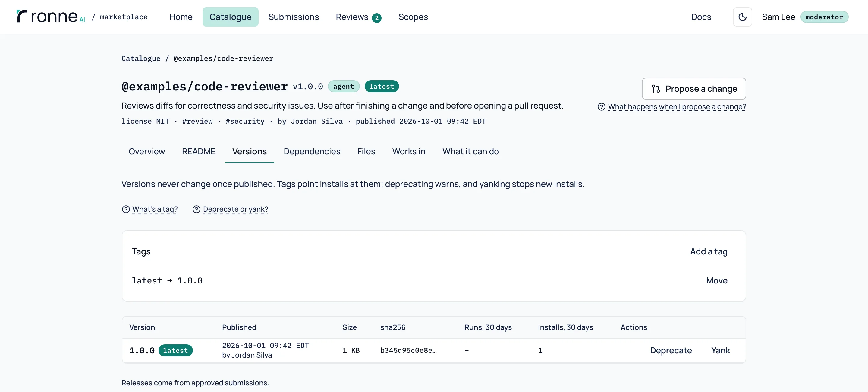Click the Sam Lee user name
Viewport: 868px width, 392px height.
click(x=778, y=17)
